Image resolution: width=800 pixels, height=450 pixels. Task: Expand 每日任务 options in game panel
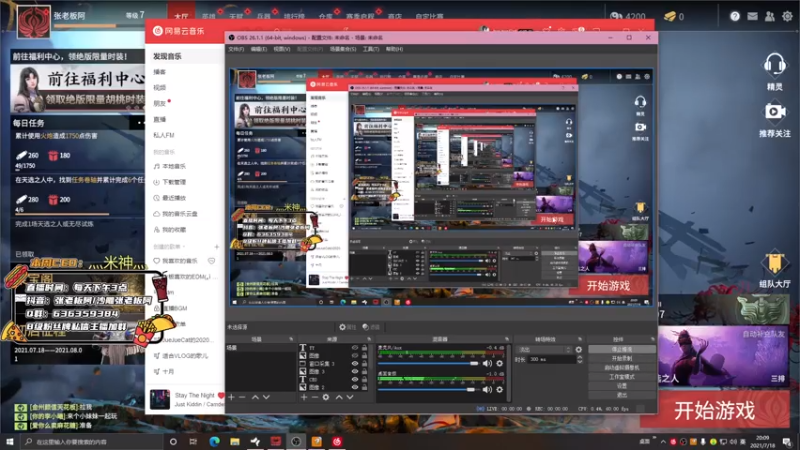pos(138,123)
